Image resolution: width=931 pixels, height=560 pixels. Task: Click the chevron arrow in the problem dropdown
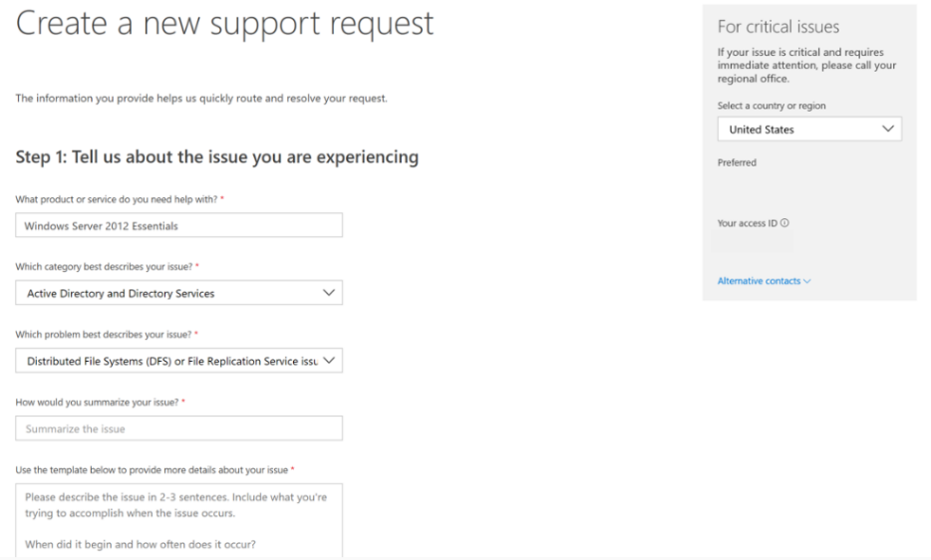[x=329, y=360]
